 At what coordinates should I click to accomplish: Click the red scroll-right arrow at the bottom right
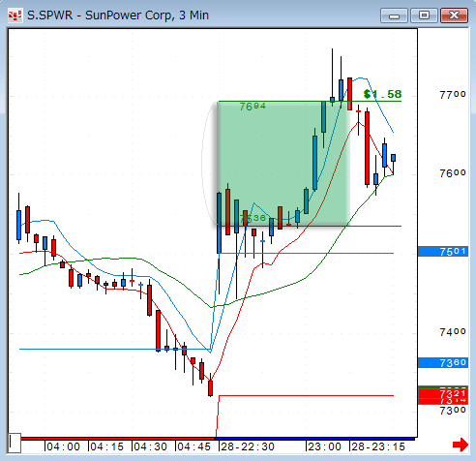(x=461, y=445)
